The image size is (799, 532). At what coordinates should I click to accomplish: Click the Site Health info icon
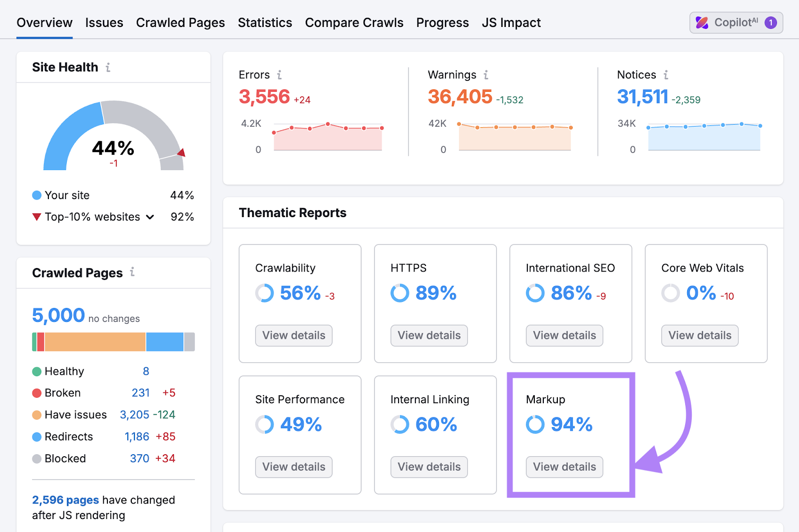click(108, 67)
